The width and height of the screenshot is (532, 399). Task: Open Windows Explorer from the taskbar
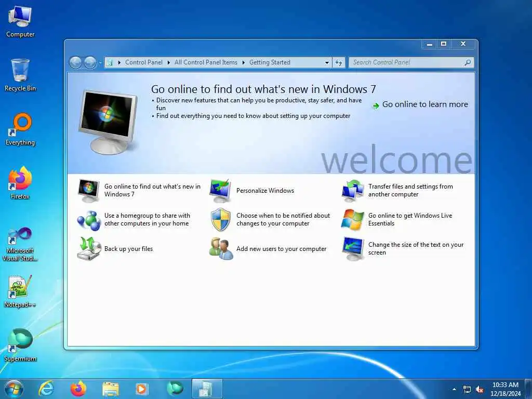point(110,389)
